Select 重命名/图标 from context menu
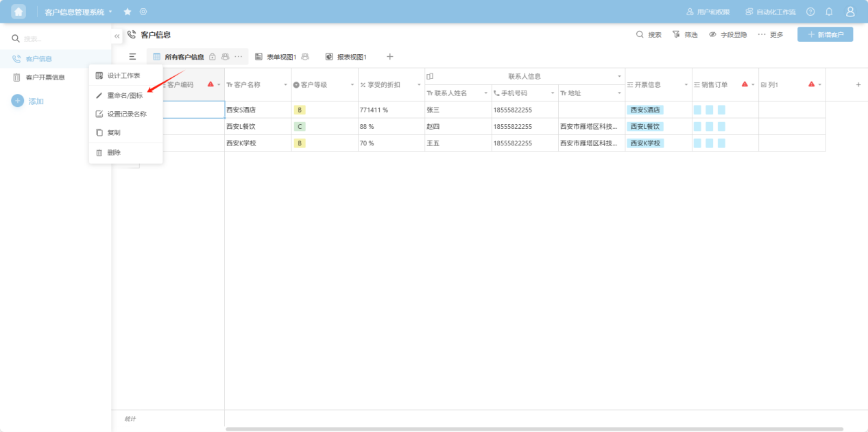868x432 pixels. coord(125,95)
